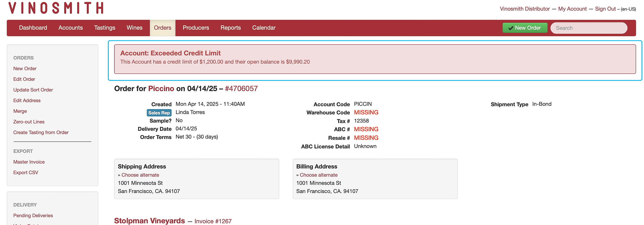Click the In-Bond shipment type value
The width and height of the screenshot is (644, 225).
[x=542, y=104]
